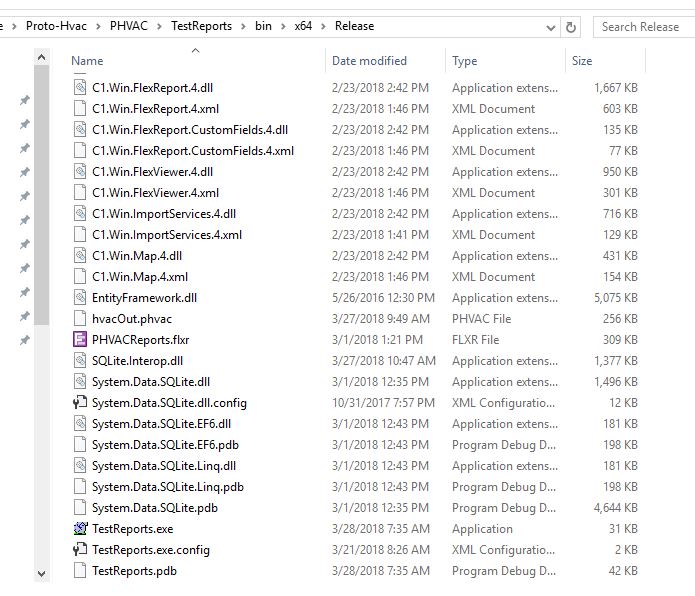Click the System.Data.SQLite.pdb file icon
This screenshot has width=695, height=596.
(x=80, y=508)
